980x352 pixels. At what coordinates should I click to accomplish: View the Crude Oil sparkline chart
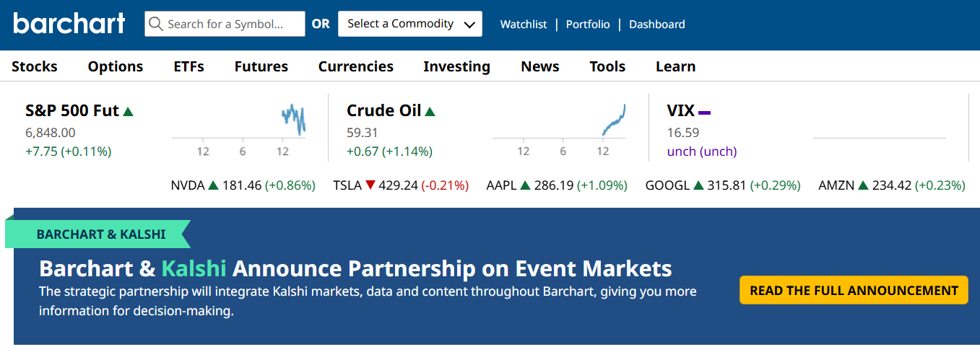(560, 130)
